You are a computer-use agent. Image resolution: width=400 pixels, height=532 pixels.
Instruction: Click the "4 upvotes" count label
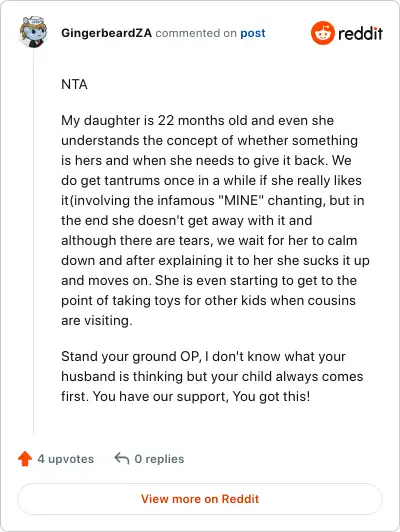[x=65, y=459]
